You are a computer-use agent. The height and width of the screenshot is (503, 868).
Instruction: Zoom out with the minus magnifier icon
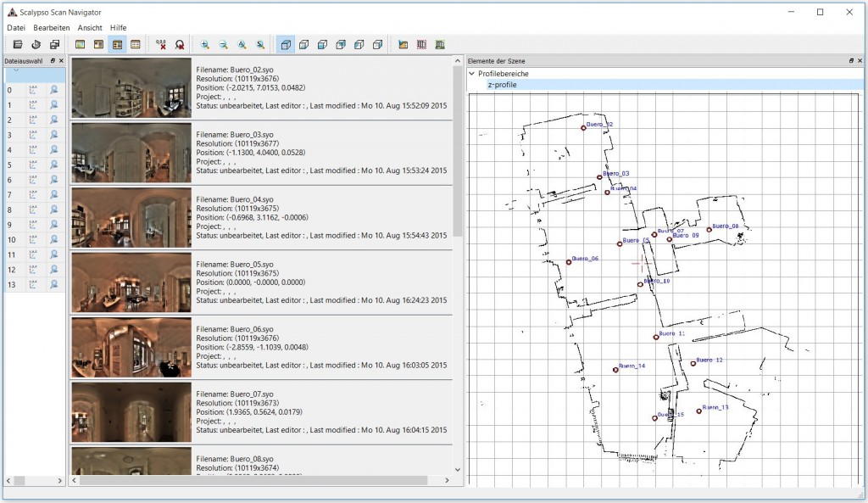coord(223,45)
